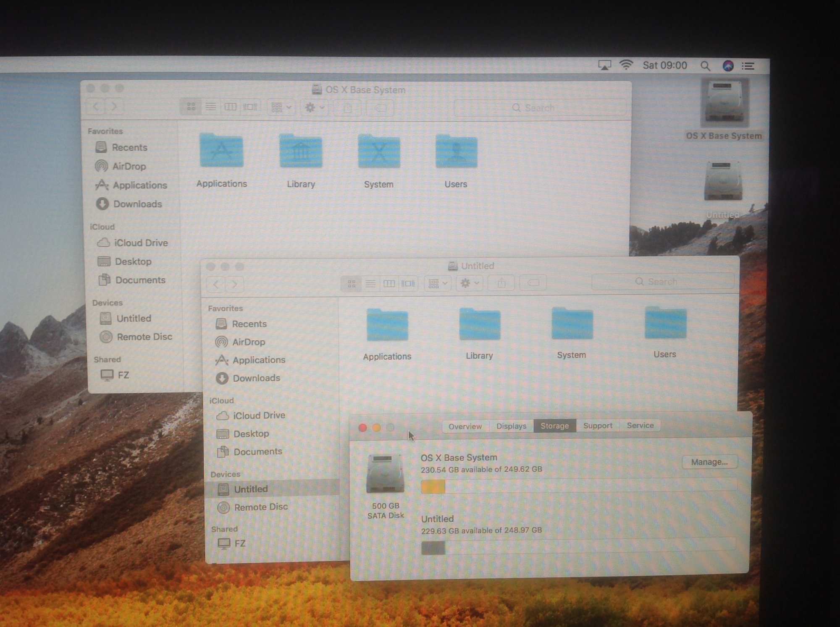Open Users folder in OS X Base System window
This screenshot has width=840, height=627.
click(456, 152)
